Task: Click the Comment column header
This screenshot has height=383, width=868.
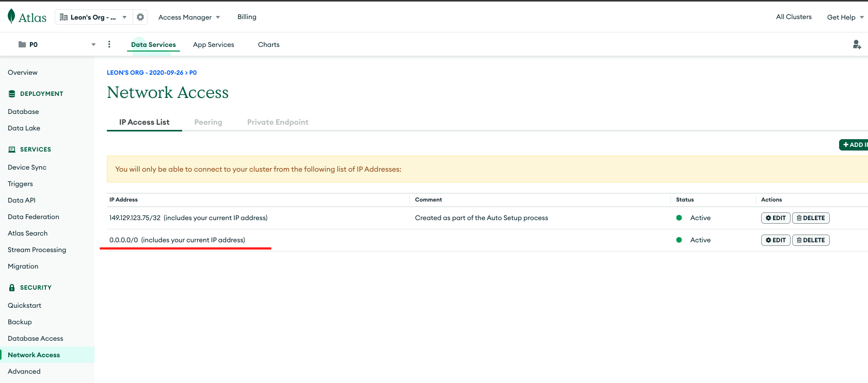Action: click(428, 200)
